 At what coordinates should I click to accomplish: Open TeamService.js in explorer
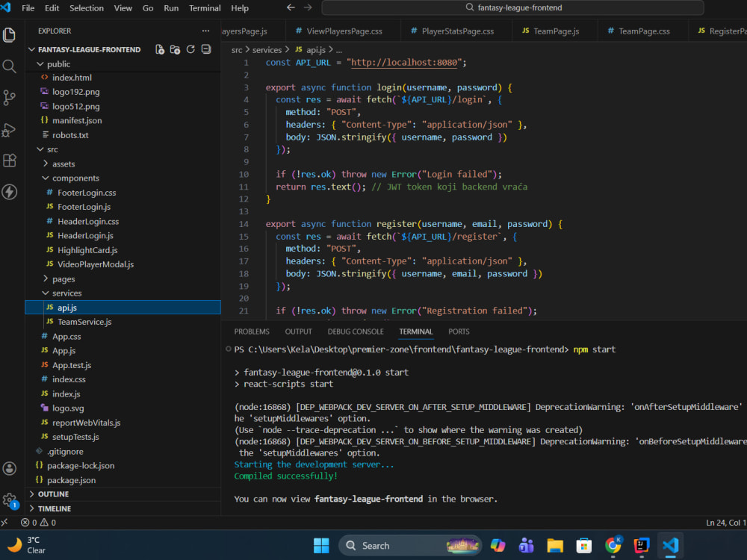click(x=123, y=322)
